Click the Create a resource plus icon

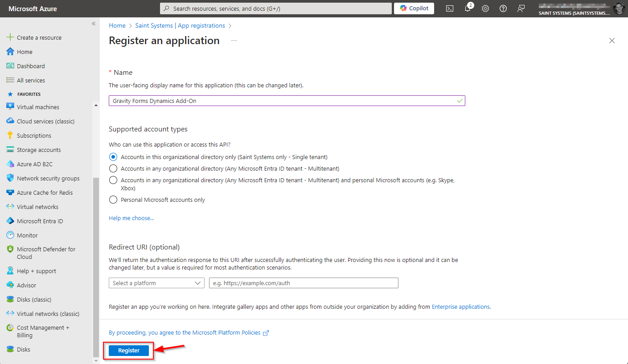coord(10,37)
